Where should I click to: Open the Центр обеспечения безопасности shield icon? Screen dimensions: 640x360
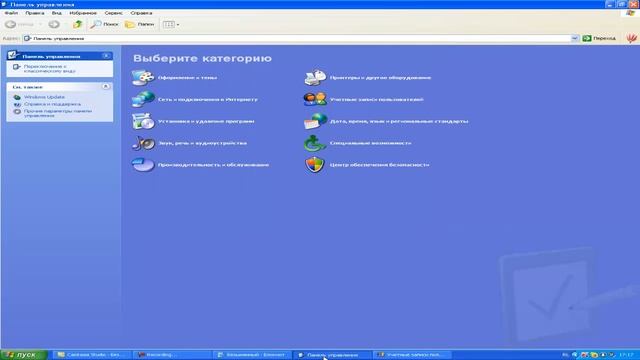(314, 165)
